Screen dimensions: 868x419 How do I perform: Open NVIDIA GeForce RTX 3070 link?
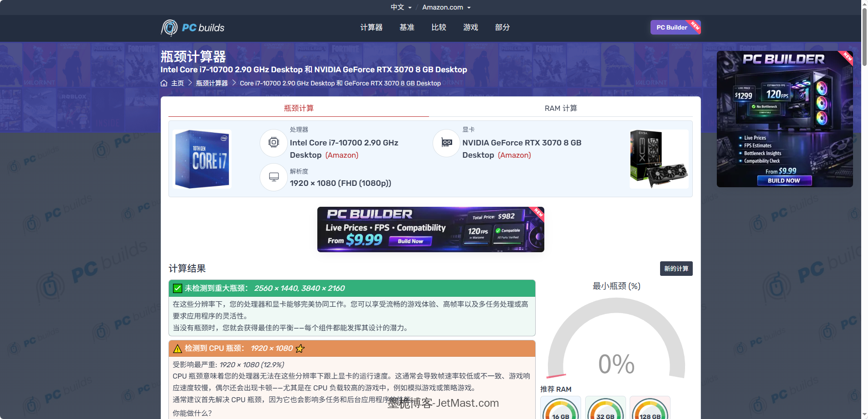[522, 149]
